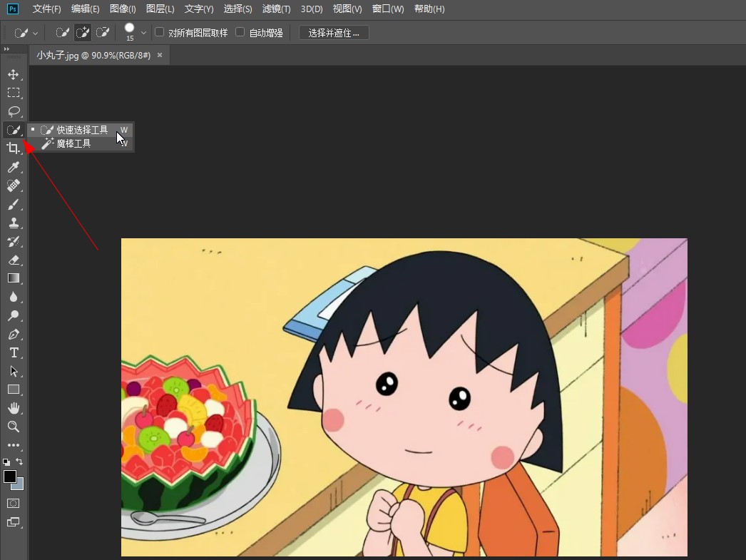
Task: Open the 图像(I) menu
Action: point(123,9)
